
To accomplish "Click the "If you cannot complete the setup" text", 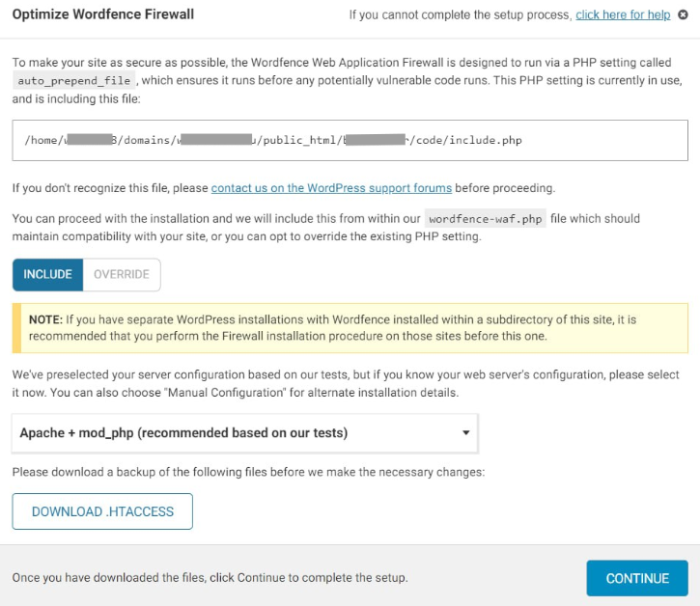I will (x=460, y=15).
